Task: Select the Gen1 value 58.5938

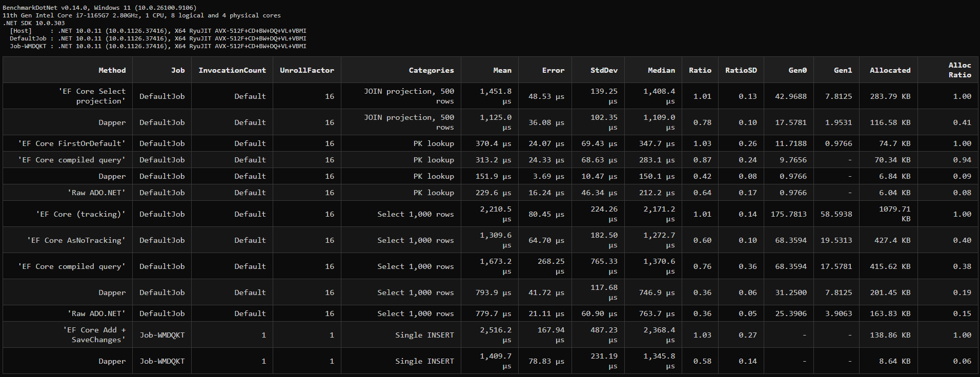Action: [836, 214]
